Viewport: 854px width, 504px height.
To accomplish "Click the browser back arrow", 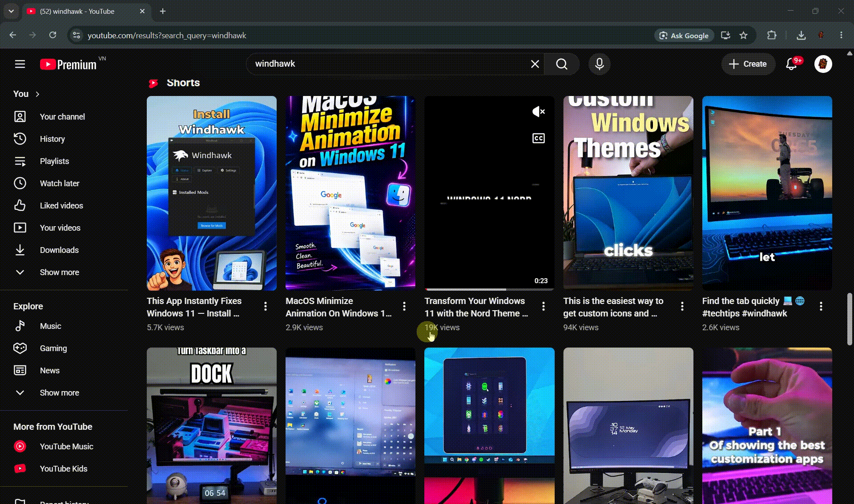I will (x=13, y=35).
